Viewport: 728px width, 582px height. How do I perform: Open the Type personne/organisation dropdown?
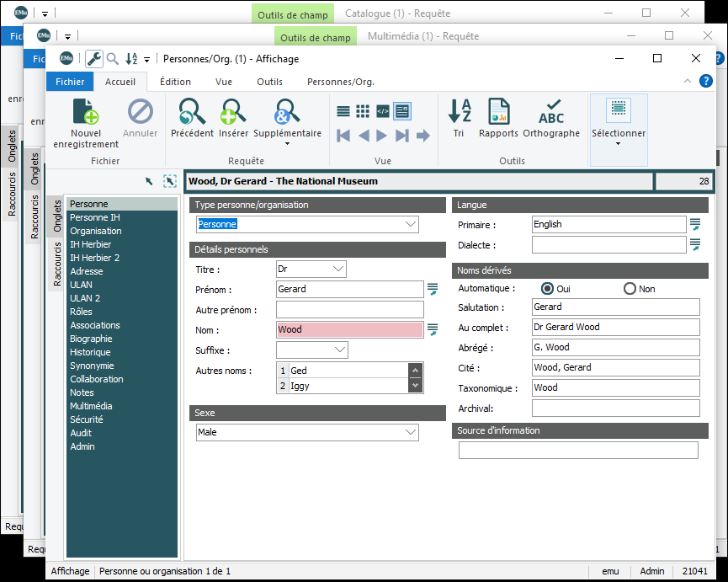click(x=411, y=224)
